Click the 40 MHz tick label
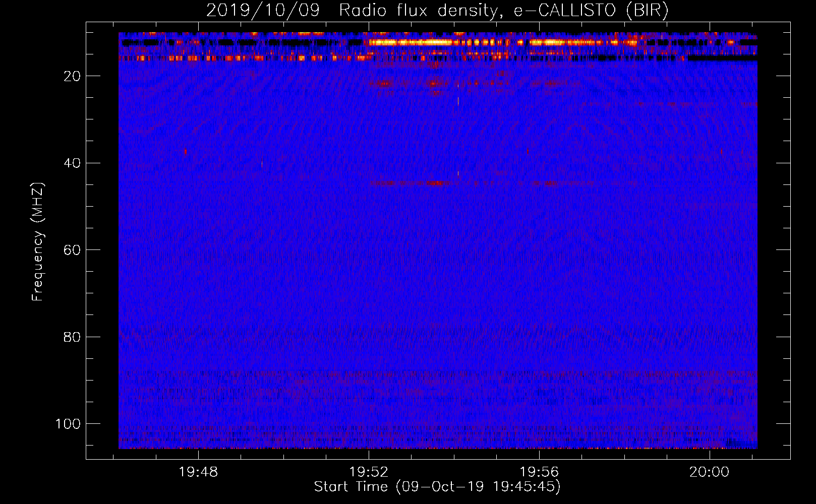 pyautogui.click(x=72, y=163)
